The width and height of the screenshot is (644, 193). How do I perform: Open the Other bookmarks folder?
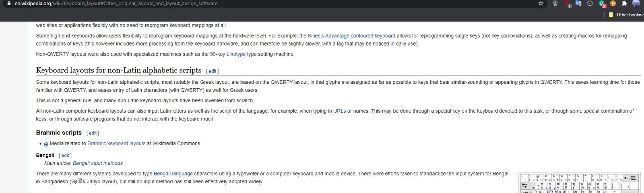tap(626, 15)
